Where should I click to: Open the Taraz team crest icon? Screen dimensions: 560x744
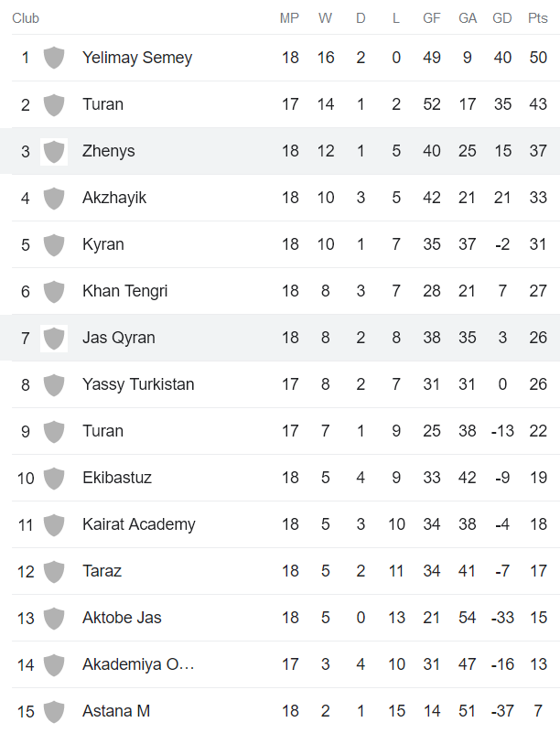click(x=54, y=571)
